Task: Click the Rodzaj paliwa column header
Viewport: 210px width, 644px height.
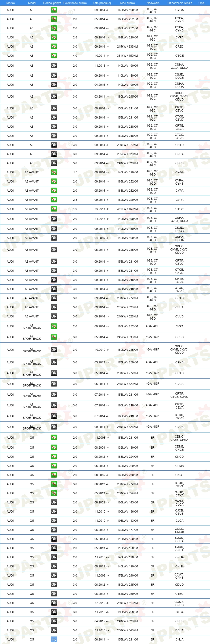Action: tap(52, 3)
